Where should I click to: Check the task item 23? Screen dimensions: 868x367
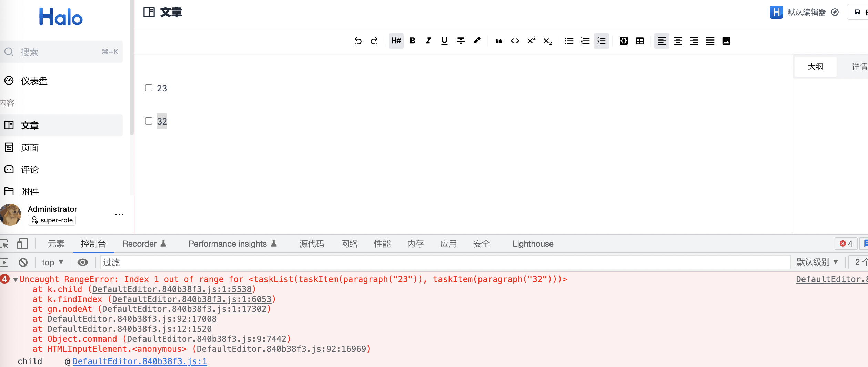(149, 88)
